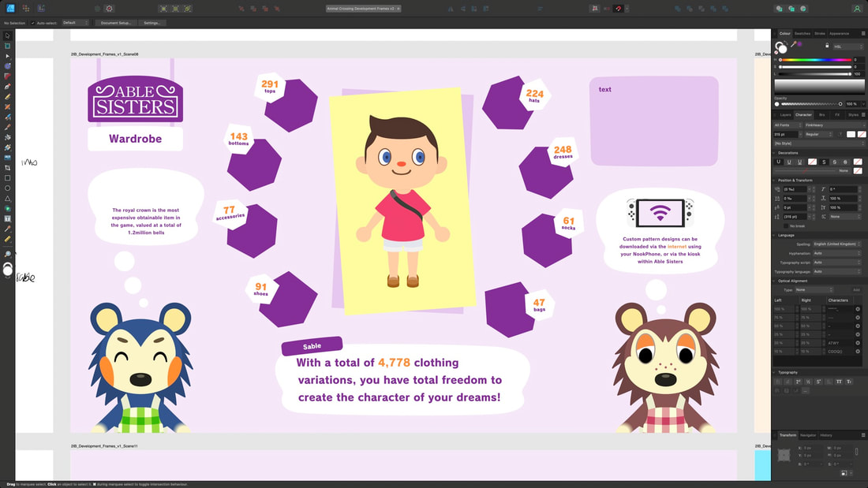868x488 pixels.
Task: Enable all caps typography button
Action: pyautogui.click(x=839, y=382)
